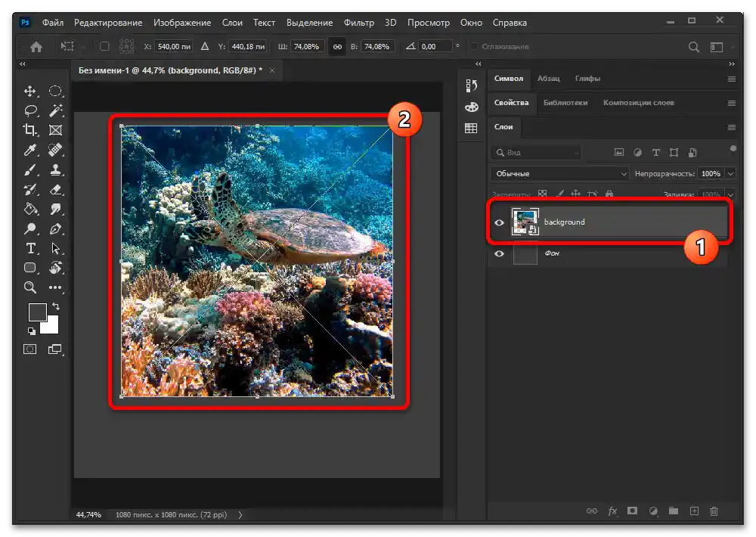Select the Move tool

[x=30, y=92]
